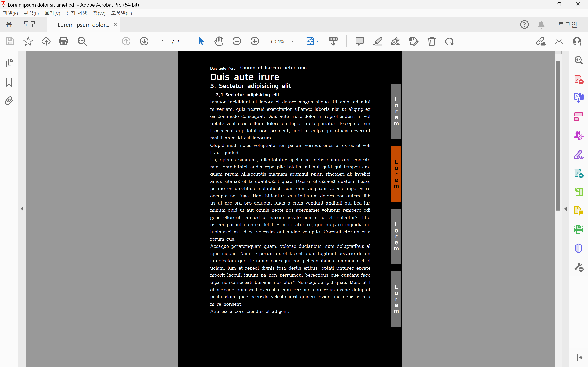
Task: Select the Hand pan tool
Action: pyautogui.click(x=219, y=41)
